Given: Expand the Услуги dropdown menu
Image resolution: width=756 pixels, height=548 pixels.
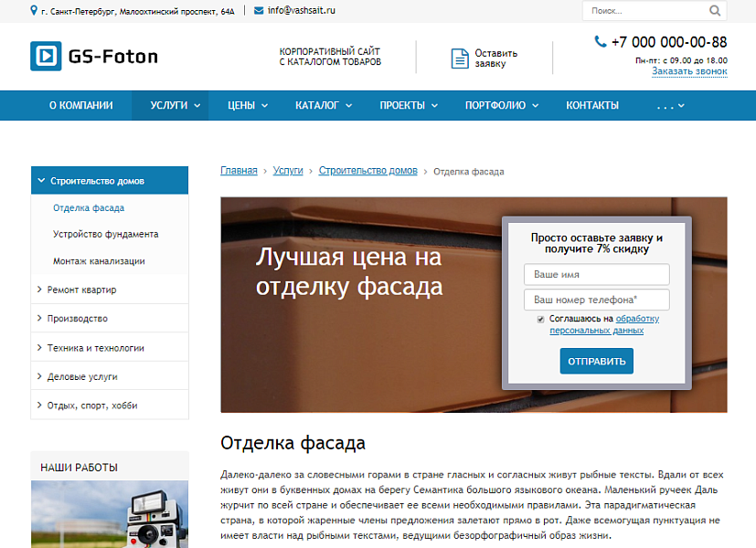Looking at the screenshot, I should (x=175, y=105).
